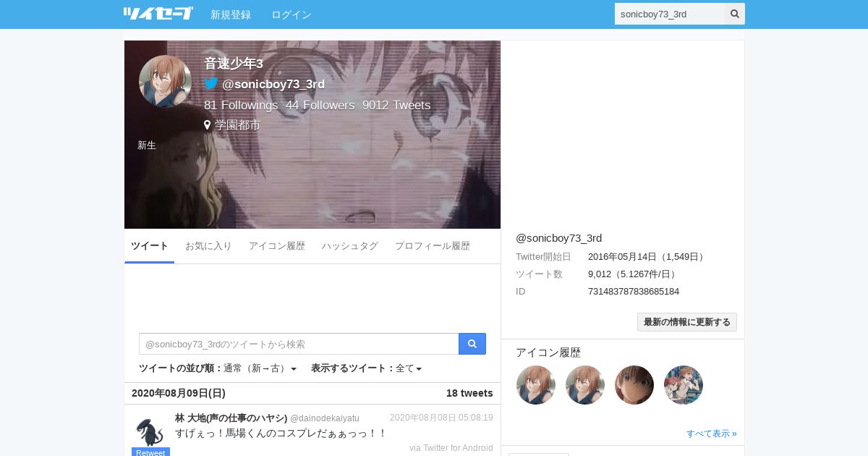Open the ログイン login link
The width and height of the screenshot is (868, 456).
click(292, 14)
